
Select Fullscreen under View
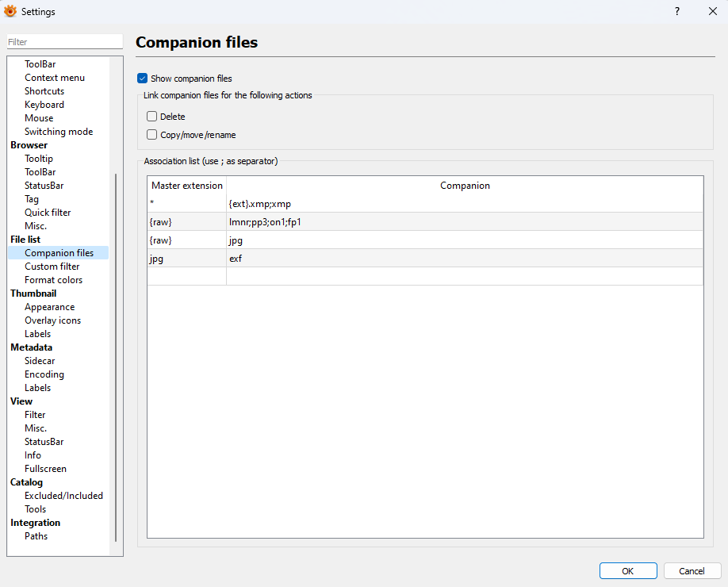[x=45, y=469]
